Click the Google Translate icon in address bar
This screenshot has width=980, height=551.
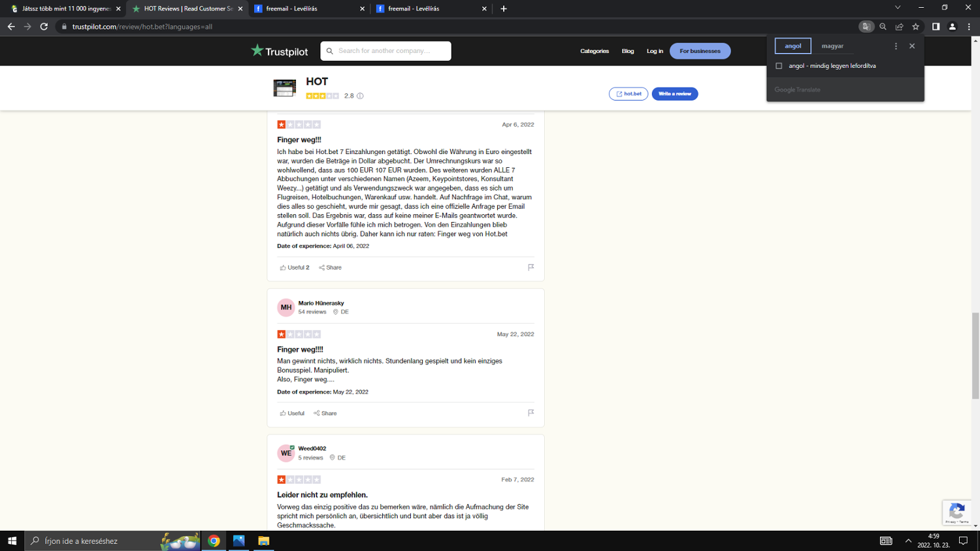click(x=866, y=27)
